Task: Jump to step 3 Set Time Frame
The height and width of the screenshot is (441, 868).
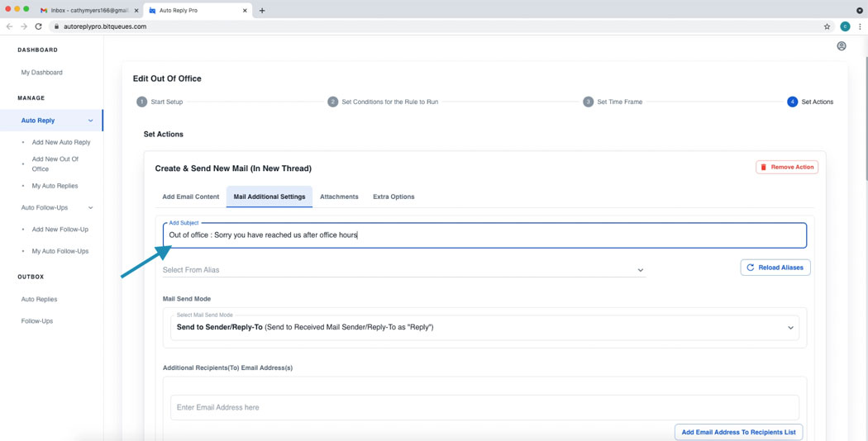Action: point(588,102)
